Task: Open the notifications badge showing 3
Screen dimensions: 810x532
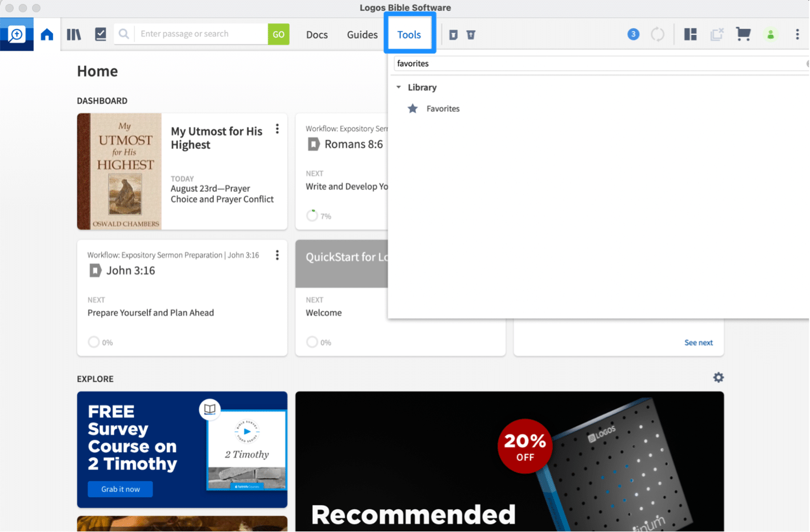Action: (x=633, y=34)
